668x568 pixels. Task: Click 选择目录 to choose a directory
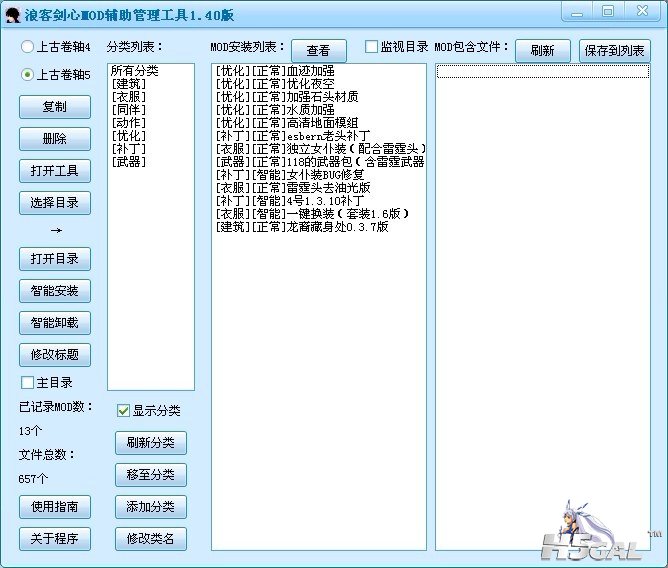click(x=55, y=203)
